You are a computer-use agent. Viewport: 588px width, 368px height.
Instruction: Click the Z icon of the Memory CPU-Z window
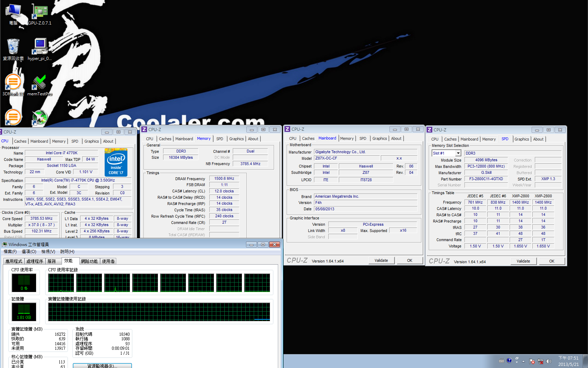144,129
